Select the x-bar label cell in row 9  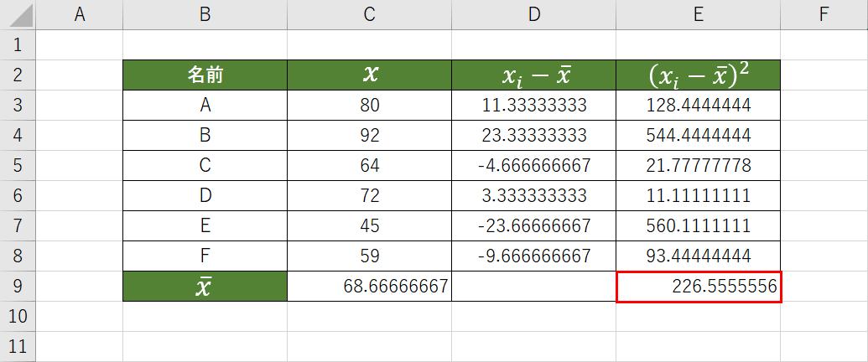pos(205,287)
